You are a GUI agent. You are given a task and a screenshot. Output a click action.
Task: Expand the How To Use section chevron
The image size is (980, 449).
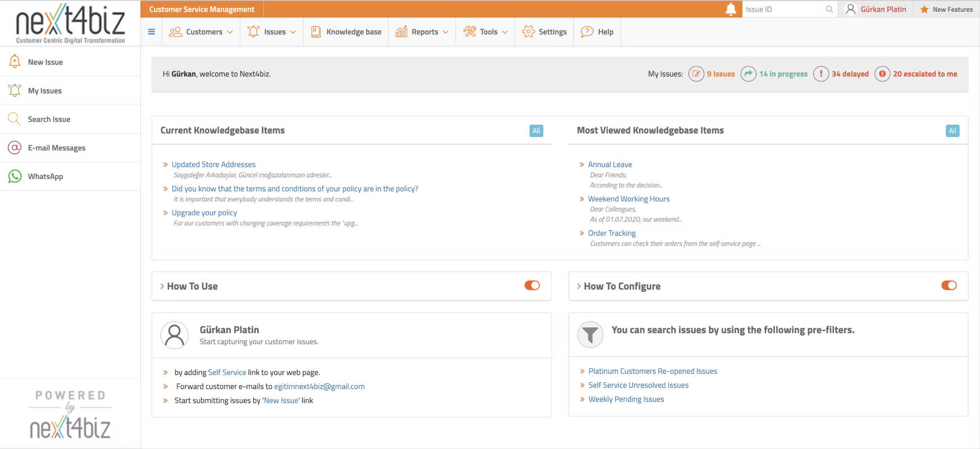tap(162, 286)
